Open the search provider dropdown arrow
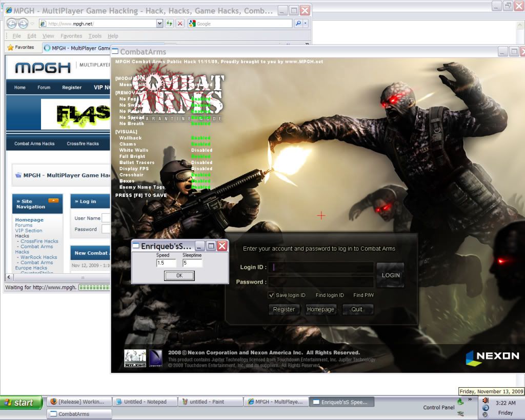Viewport: 525px width, 420px height. (306, 24)
